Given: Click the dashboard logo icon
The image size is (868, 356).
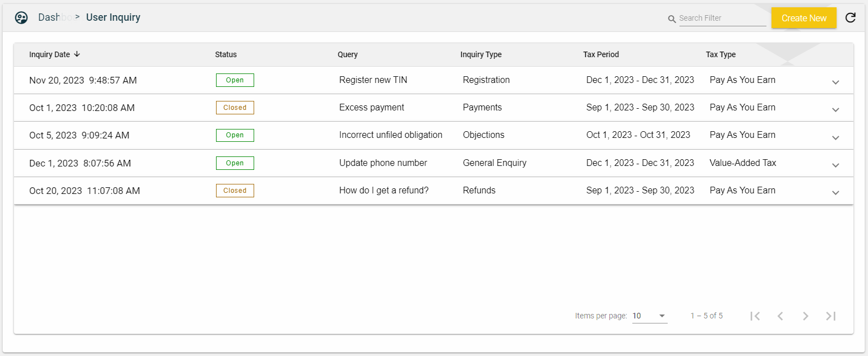Looking at the screenshot, I should pyautogui.click(x=21, y=18).
